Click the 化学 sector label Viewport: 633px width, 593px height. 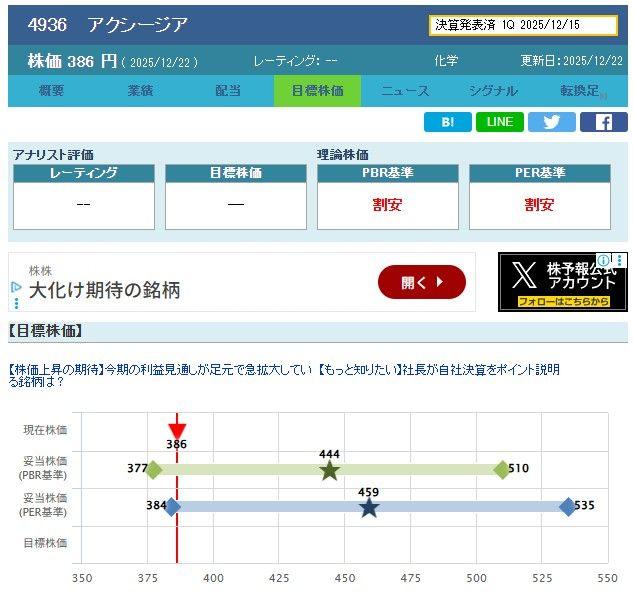(x=446, y=61)
